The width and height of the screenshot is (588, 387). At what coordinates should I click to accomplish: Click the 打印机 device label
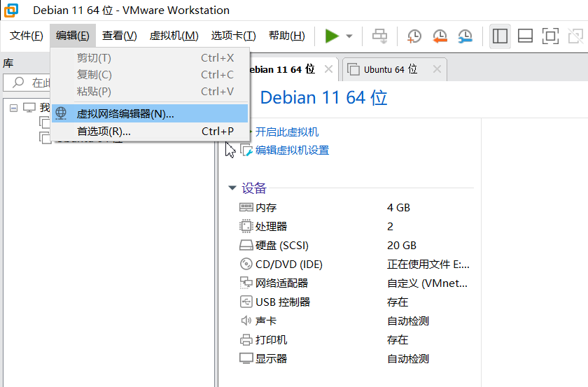click(271, 339)
